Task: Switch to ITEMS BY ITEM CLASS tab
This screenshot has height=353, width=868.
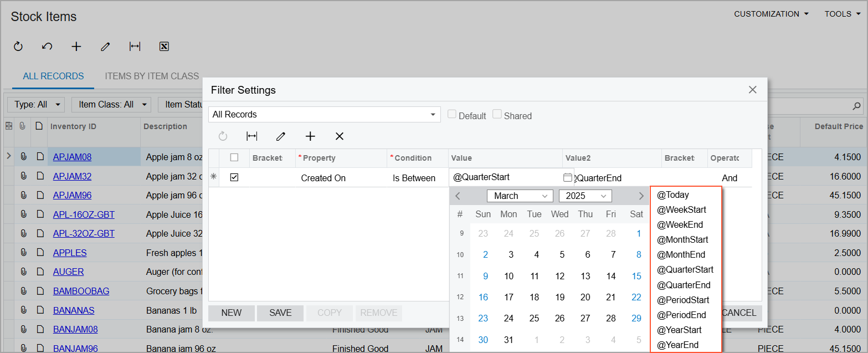Action: pyautogui.click(x=152, y=76)
